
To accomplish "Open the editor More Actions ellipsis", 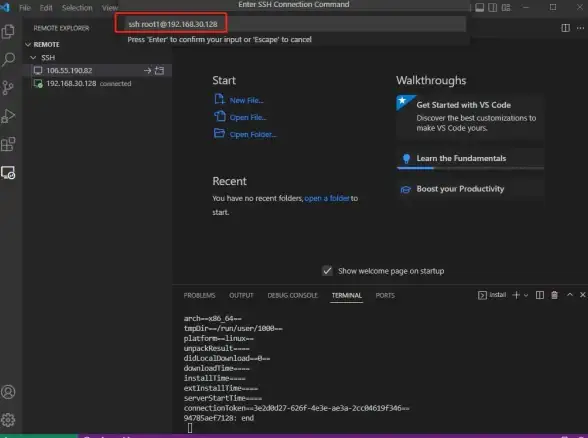I will pos(580,28).
